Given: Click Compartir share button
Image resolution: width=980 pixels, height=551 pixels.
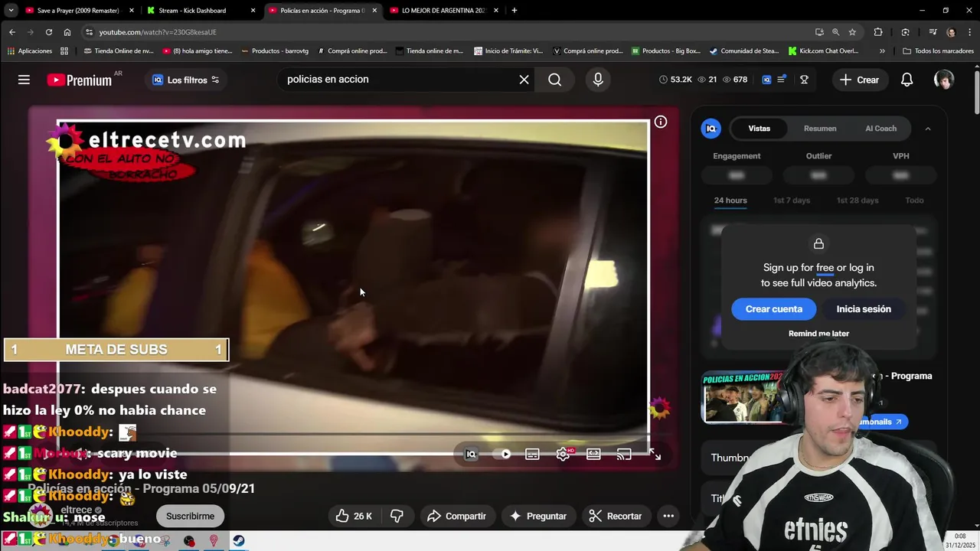Looking at the screenshot, I should coord(456,516).
